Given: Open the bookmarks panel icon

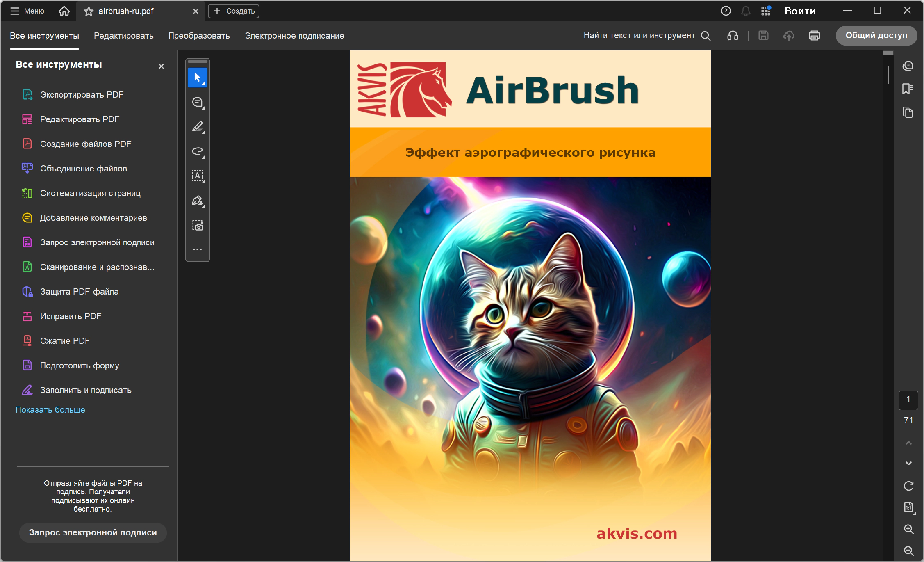Looking at the screenshot, I should 908,89.
